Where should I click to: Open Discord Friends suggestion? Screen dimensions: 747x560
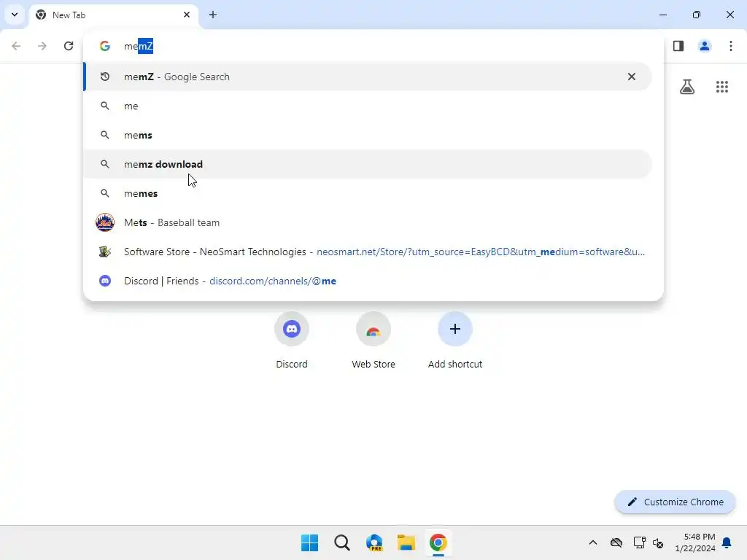[x=368, y=281]
